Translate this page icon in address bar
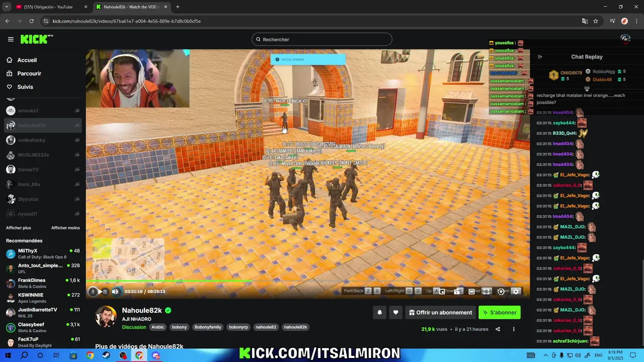Screen dimensions: 644x362 click(x=585, y=21)
